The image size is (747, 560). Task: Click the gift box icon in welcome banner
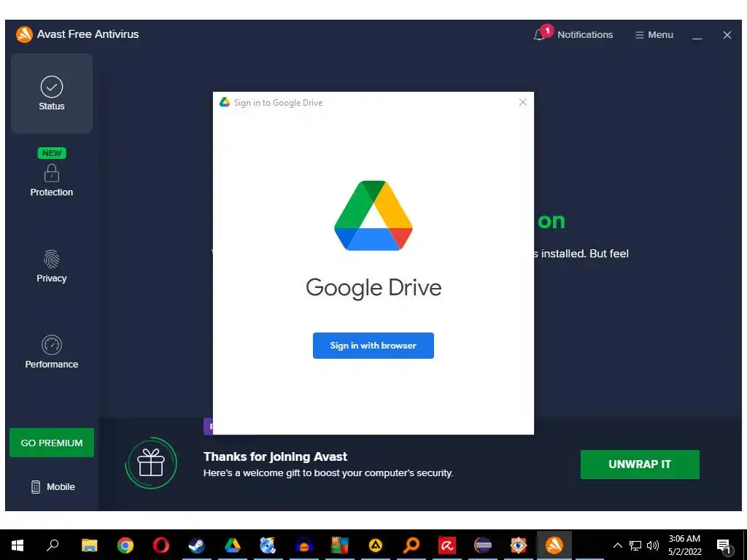click(x=151, y=463)
